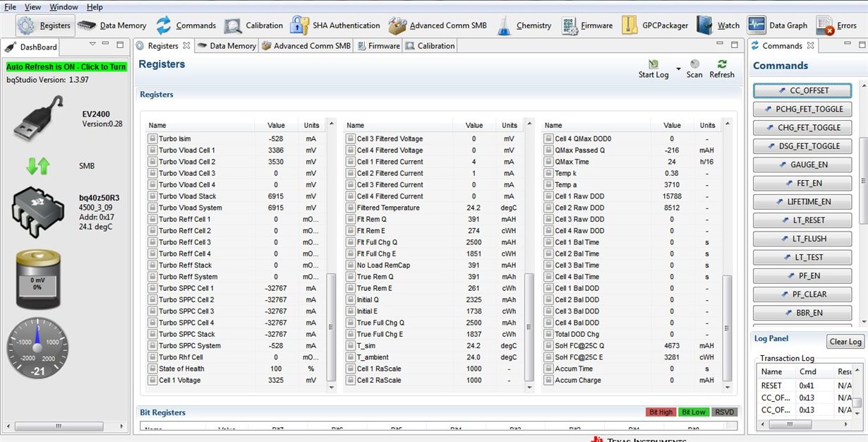Open the DashBoard view menu arrow
Image resolution: width=868 pixels, height=442 pixels.
[92, 44]
